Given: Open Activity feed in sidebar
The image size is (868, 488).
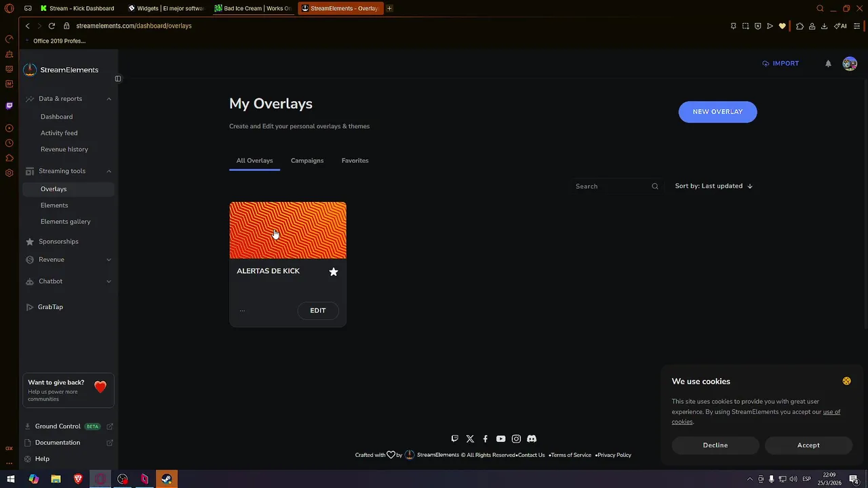Looking at the screenshot, I should [59, 133].
